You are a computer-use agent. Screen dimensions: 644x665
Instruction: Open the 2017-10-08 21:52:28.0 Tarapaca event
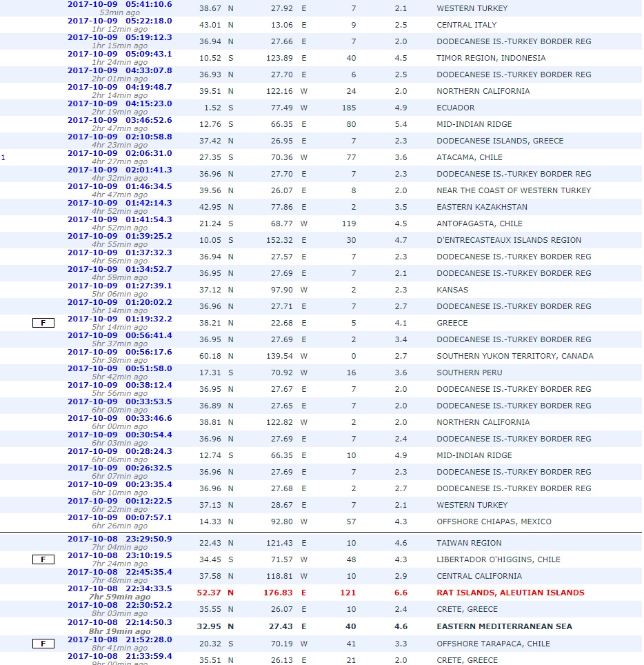click(120, 639)
